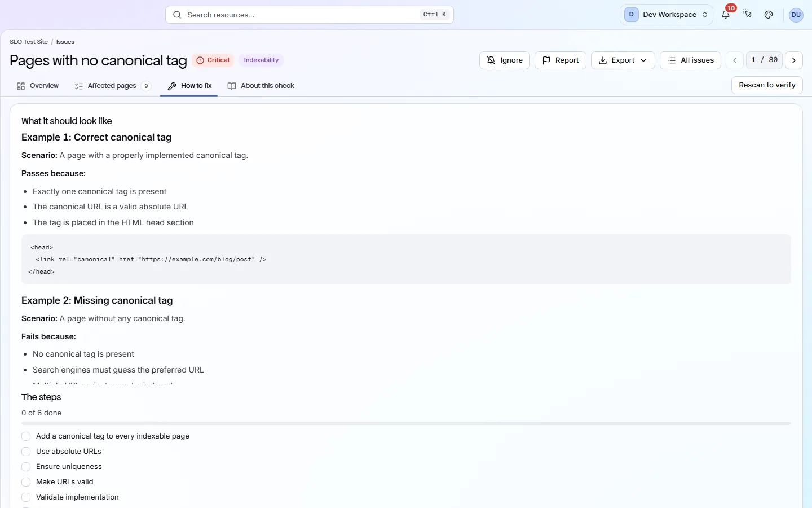This screenshot has width=812, height=508.
Task: Click the 'Exactly one canonical tag is present' bullet
Action: [99, 192]
